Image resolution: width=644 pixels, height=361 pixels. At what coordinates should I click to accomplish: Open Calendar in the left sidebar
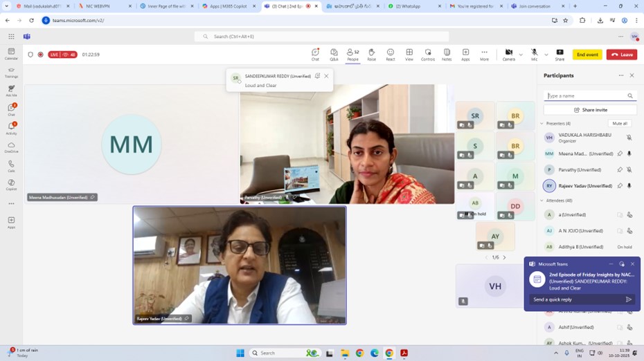click(11, 54)
